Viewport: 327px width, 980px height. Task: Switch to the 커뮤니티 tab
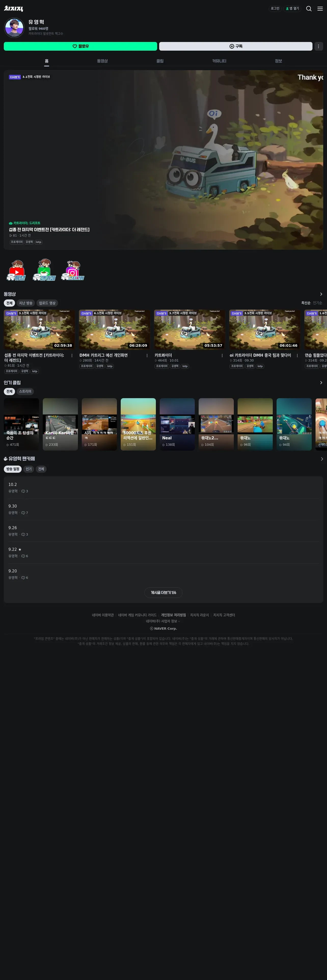pyautogui.click(x=219, y=61)
